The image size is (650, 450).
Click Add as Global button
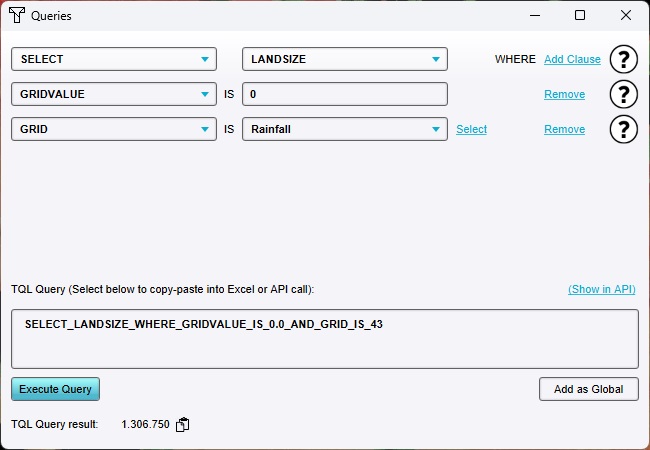[588, 389]
